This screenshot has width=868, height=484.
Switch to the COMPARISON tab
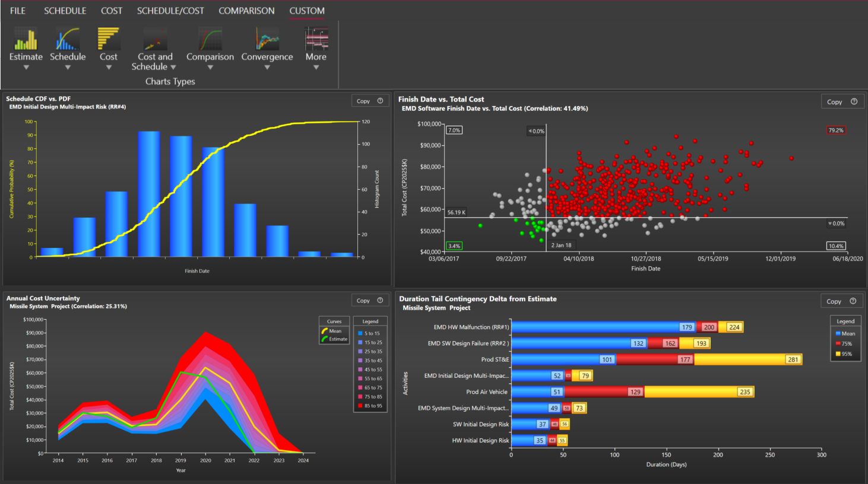click(x=246, y=10)
